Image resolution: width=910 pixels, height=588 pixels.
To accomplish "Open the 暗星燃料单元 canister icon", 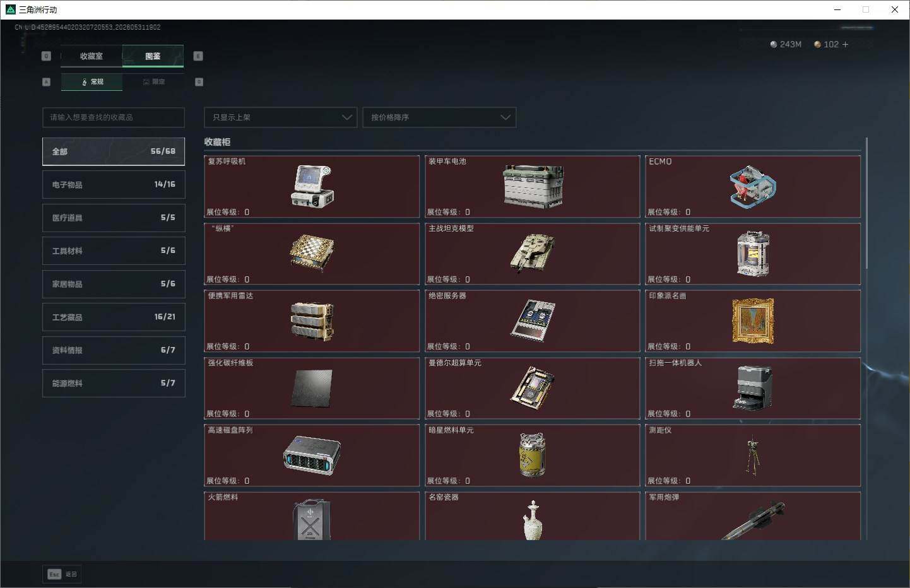I will pos(533,455).
